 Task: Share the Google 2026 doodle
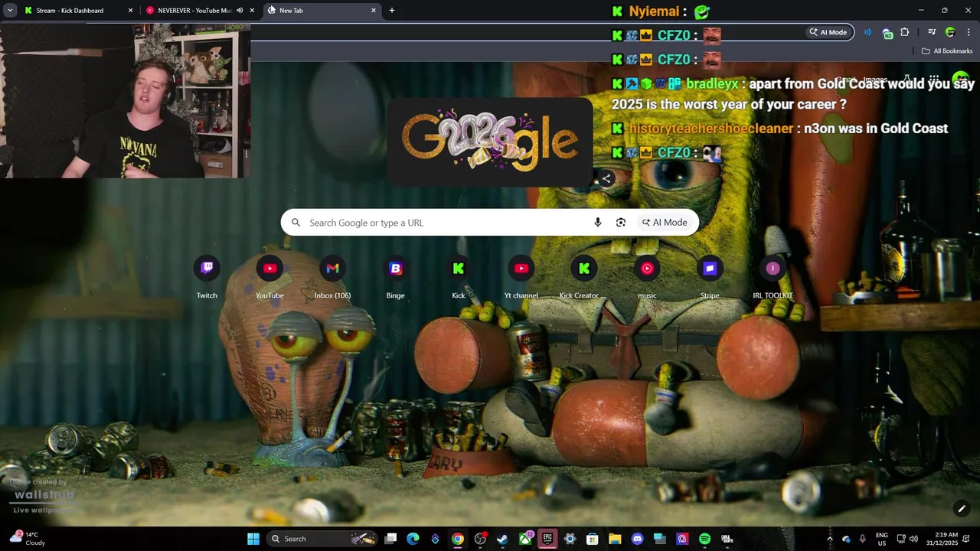pyautogui.click(x=606, y=178)
